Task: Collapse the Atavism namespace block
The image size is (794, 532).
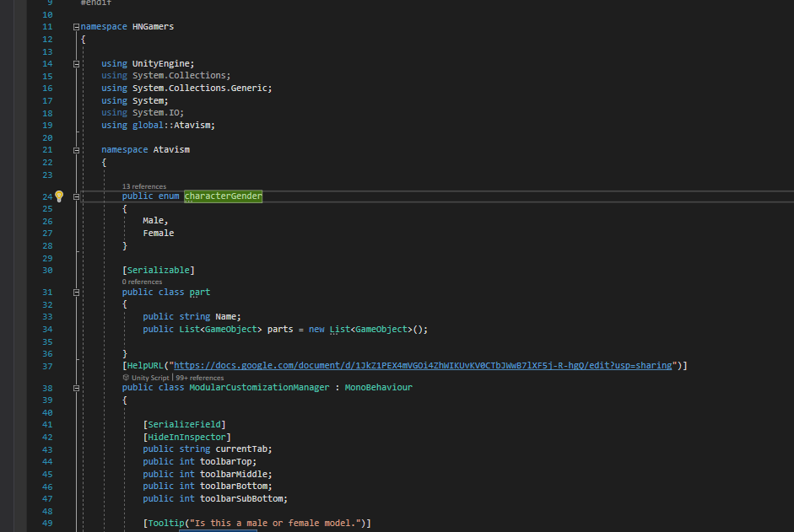Action: 77,150
